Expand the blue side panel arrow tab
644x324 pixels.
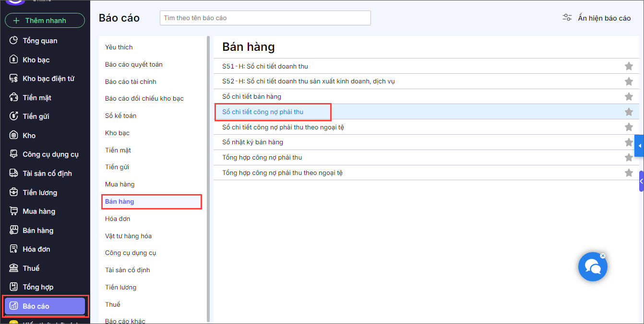639,146
